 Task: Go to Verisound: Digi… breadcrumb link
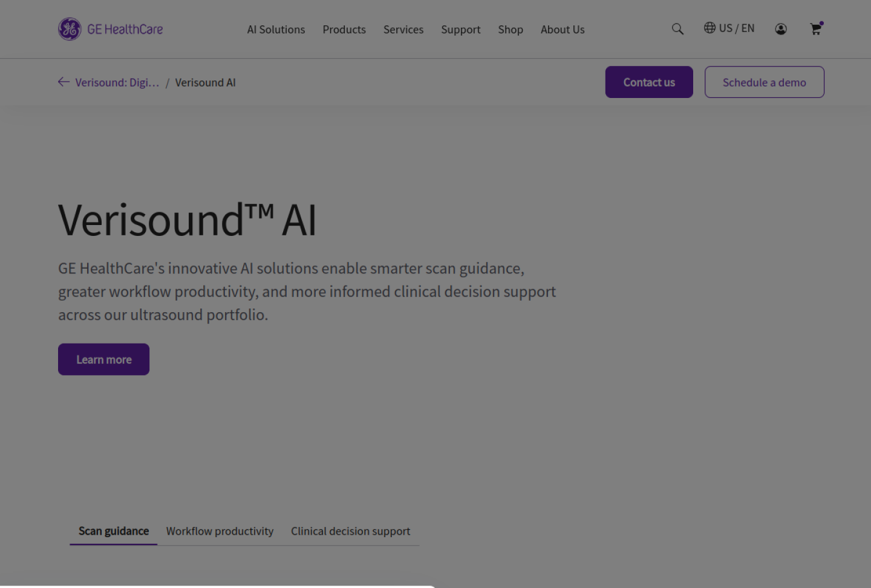117,82
